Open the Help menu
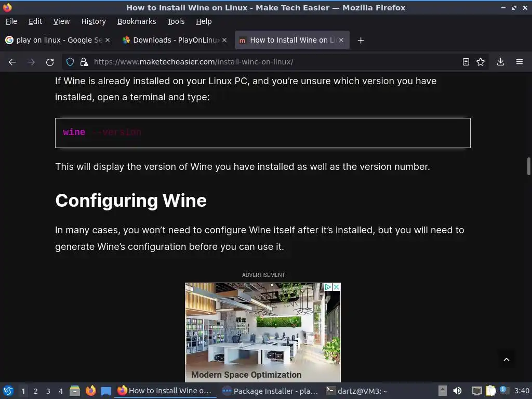532x399 pixels. tap(204, 21)
